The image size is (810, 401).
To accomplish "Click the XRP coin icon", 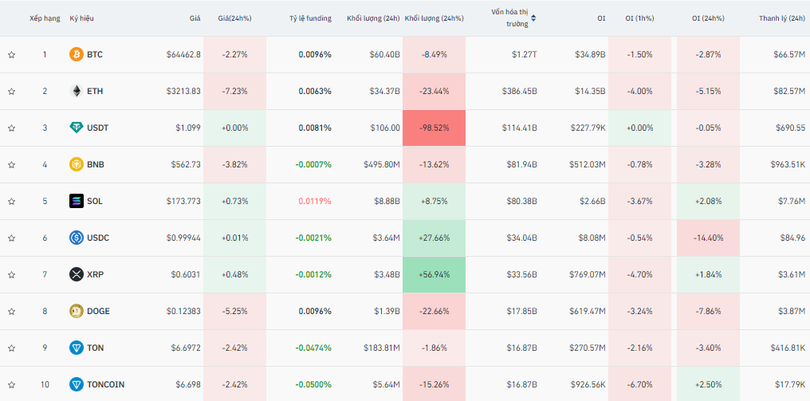I will point(76,274).
